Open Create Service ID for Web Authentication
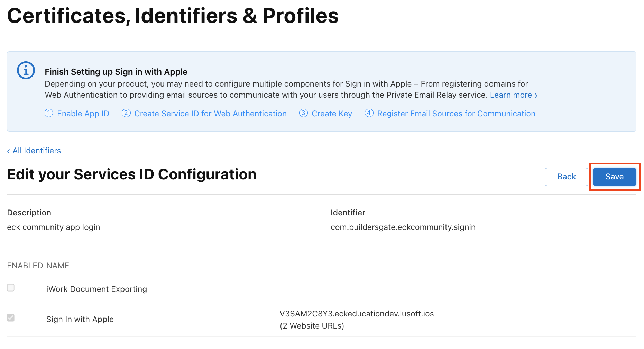644x349 pixels. click(x=210, y=114)
